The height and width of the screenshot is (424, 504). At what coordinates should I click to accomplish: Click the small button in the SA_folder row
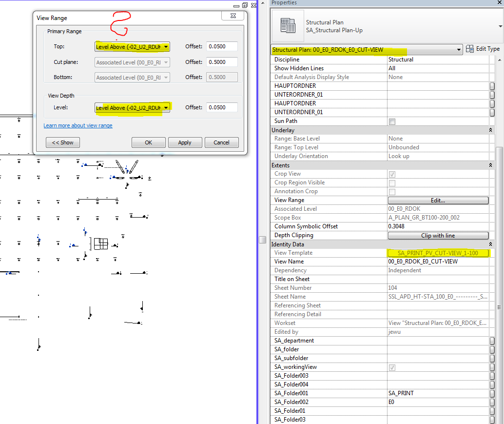pyautogui.click(x=492, y=349)
